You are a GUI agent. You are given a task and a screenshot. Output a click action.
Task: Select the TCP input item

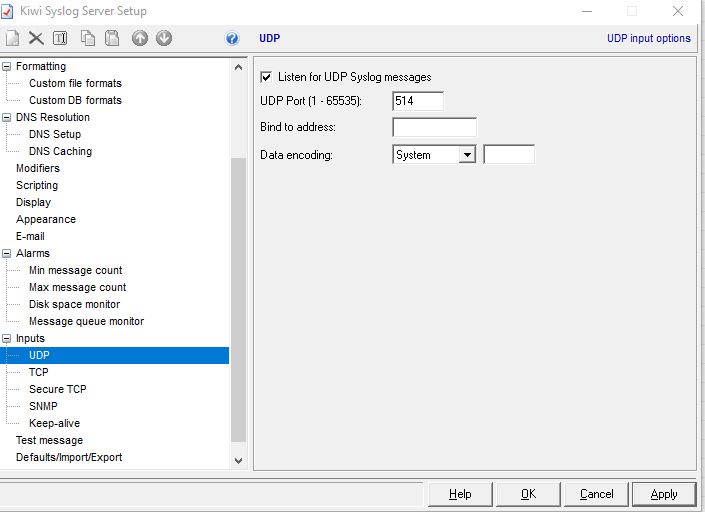click(x=39, y=372)
